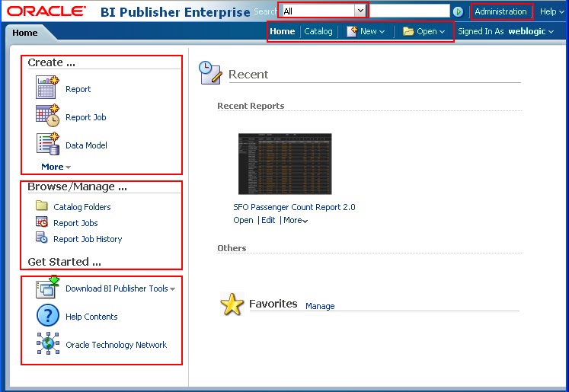
Task: Expand the Help menu
Action: tap(551, 11)
